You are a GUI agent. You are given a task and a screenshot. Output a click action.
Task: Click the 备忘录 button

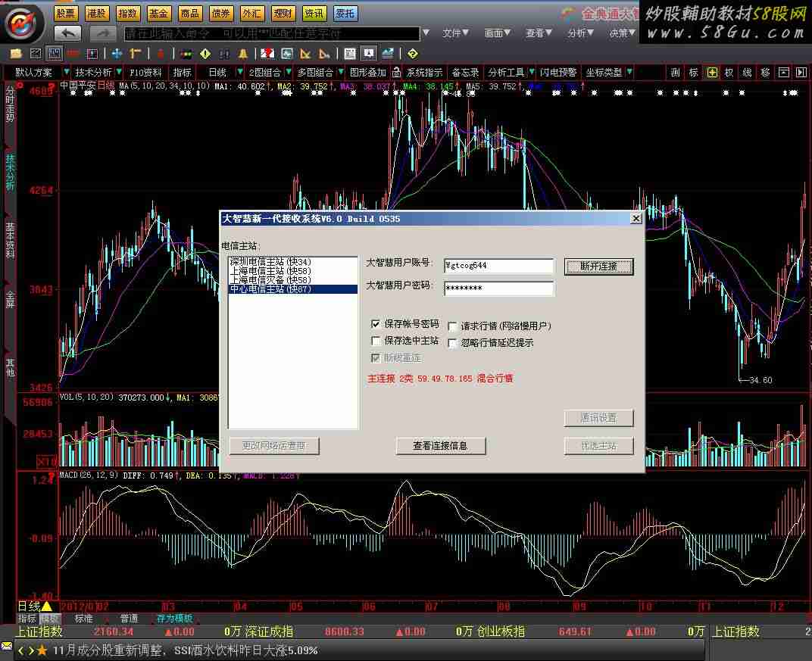[x=465, y=73]
